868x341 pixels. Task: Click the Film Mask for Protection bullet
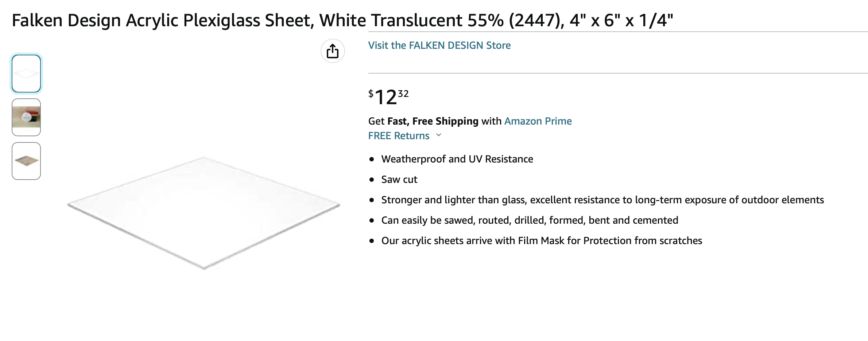[x=542, y=240]
